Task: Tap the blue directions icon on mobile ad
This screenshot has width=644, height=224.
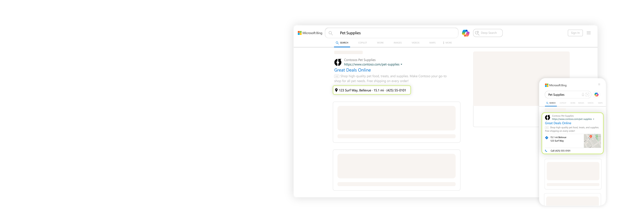Action: [547, 138]
